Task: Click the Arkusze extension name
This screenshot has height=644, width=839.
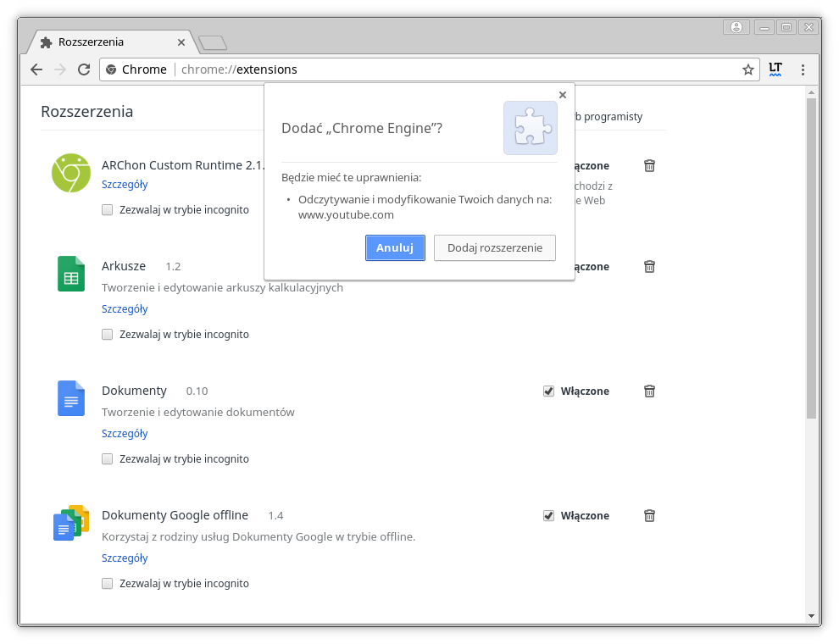Action: (x=124, y=266)
